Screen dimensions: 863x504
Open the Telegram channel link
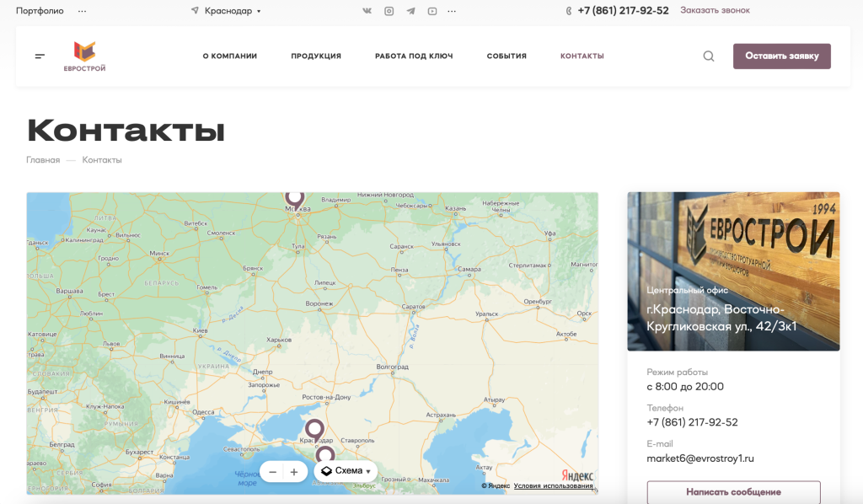pos(410,11)
